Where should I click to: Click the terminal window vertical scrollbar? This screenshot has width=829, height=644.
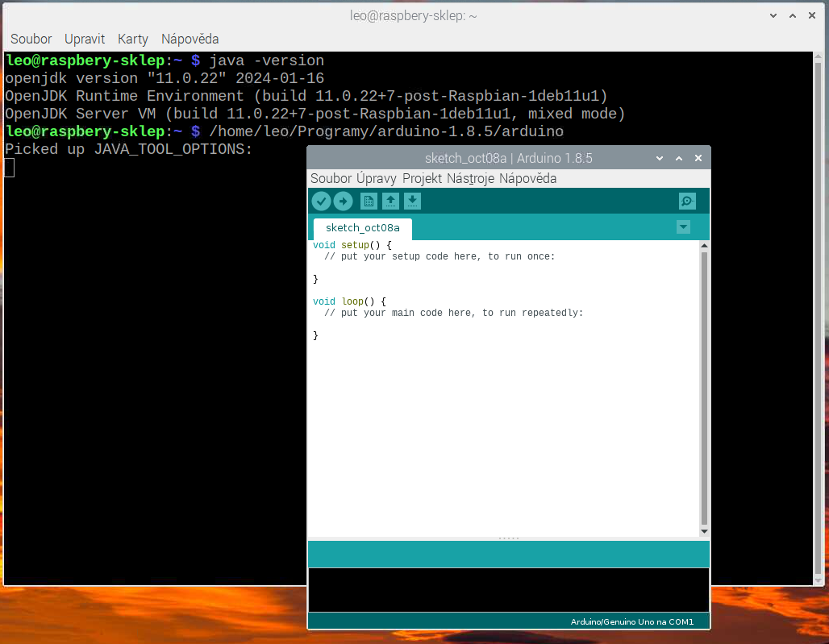click(818, 318)
